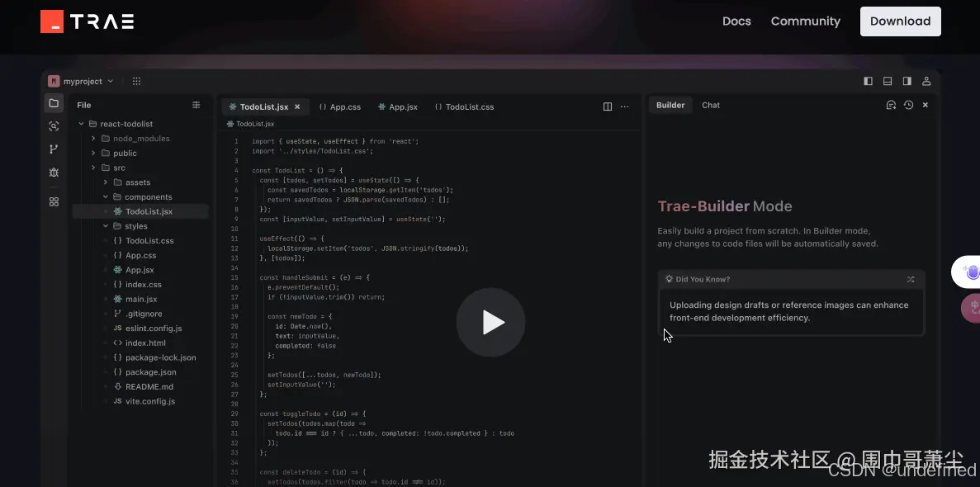Click the Trae-Builder Mode heading

(724, 206)
